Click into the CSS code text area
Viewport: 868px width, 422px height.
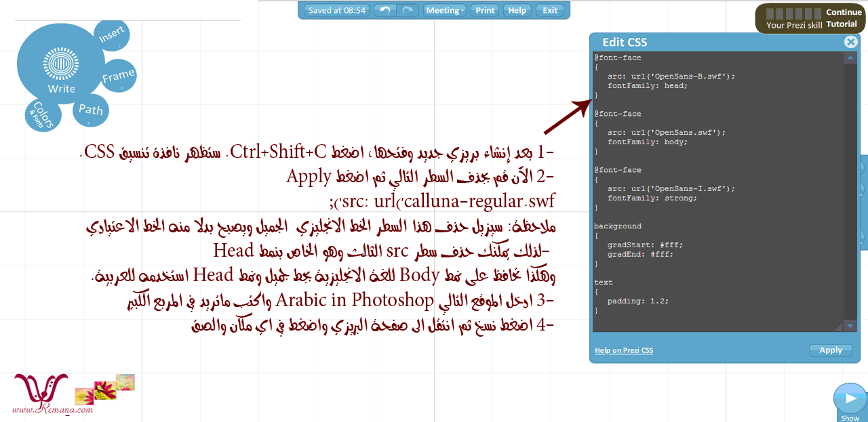tap(718, 192)
